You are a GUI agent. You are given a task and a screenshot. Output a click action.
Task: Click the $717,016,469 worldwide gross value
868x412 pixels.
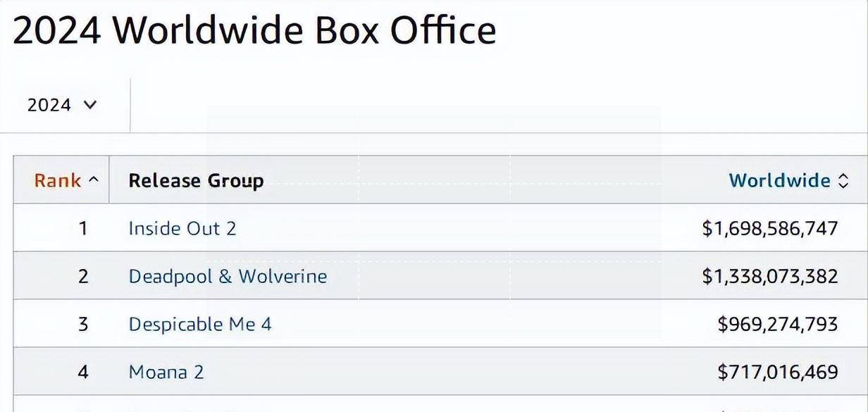click(778, 372)
